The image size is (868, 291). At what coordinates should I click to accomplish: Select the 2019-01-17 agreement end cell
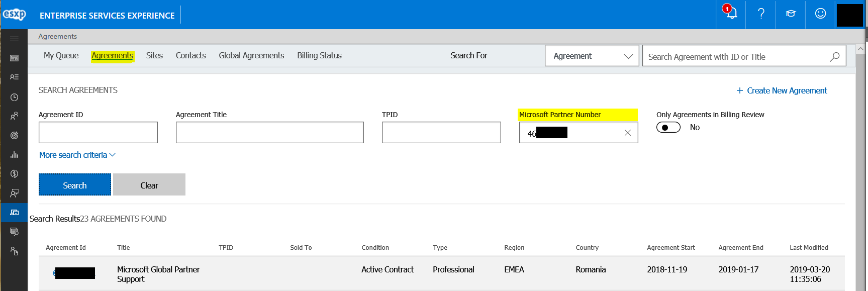(738, 269)
